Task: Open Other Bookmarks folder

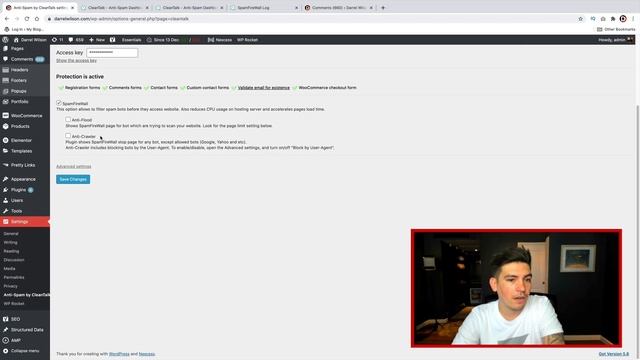Action: (x=616, y=29)
